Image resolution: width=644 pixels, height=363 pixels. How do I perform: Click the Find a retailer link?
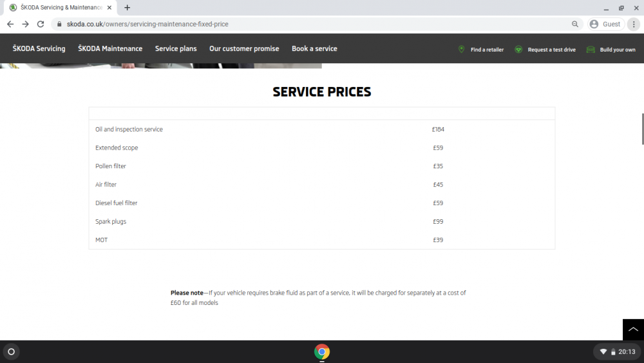[487, 50]
